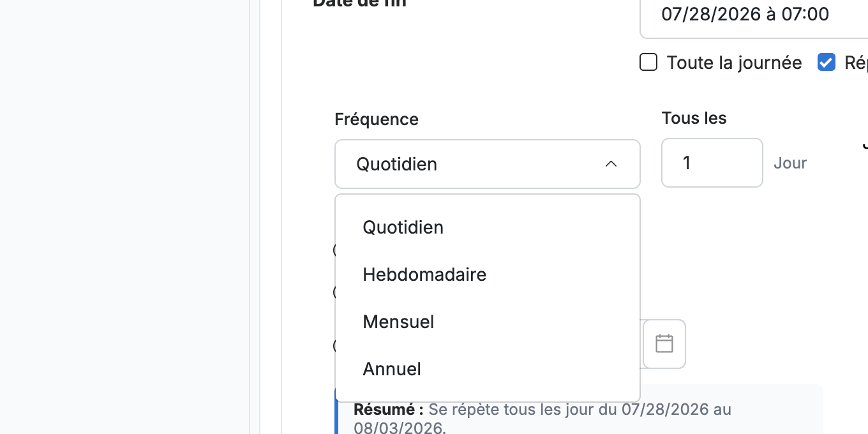Click the empty left sidebar panel area
The height and width of the screenshot is (434, 868).
[x=124, y=217]
